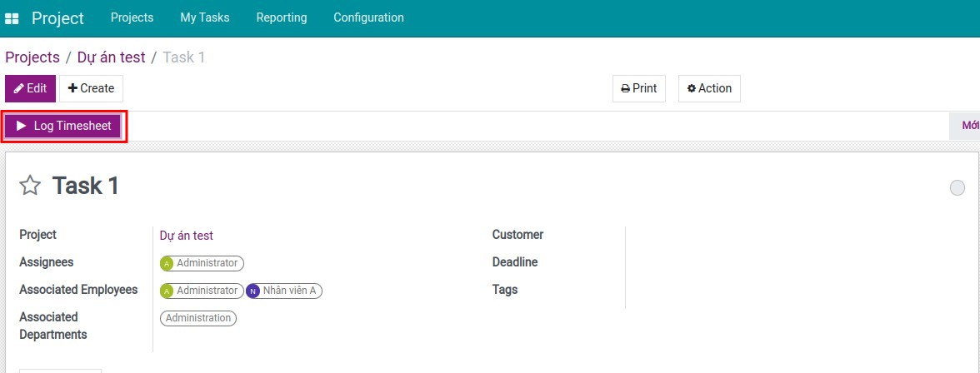
Task: Click the Nhân viên A avatar icon
Action: pyautogui.click(x=253, y=291)
